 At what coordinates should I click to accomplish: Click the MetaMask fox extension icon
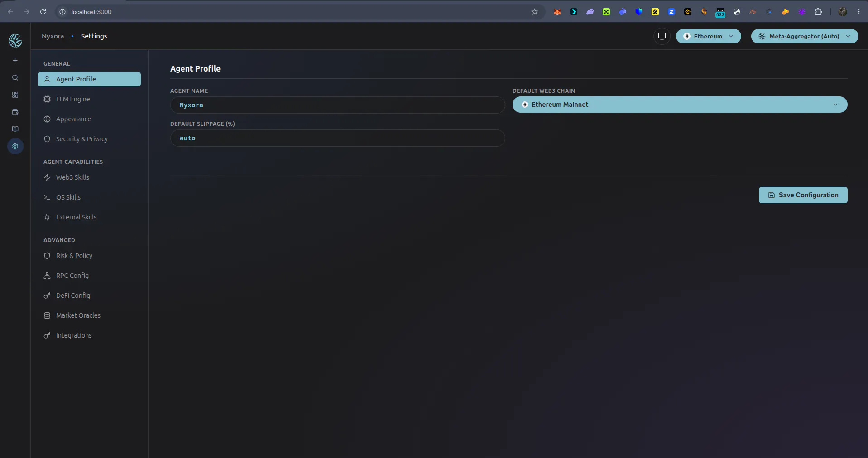point(557,12)
